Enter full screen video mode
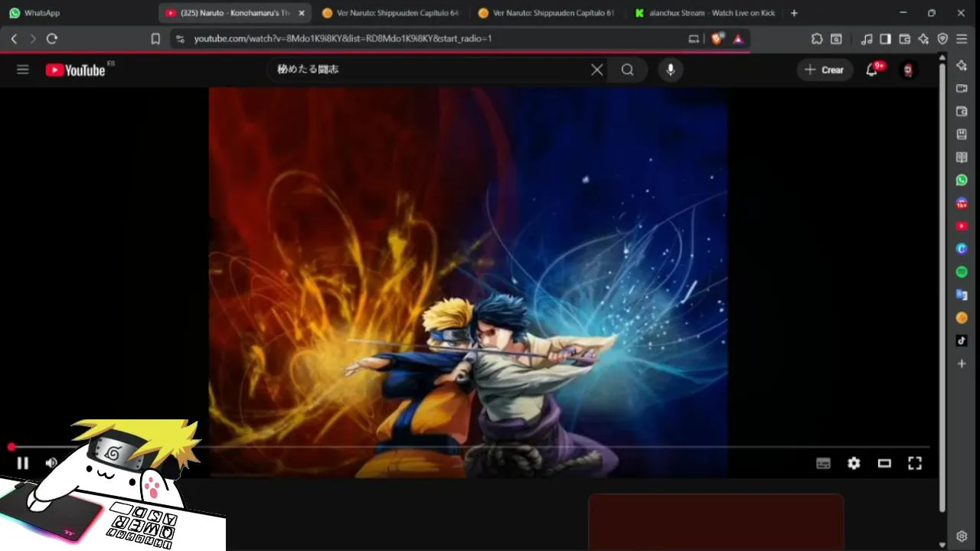This screenshot has height=551, width=980. tap(915, 463)
